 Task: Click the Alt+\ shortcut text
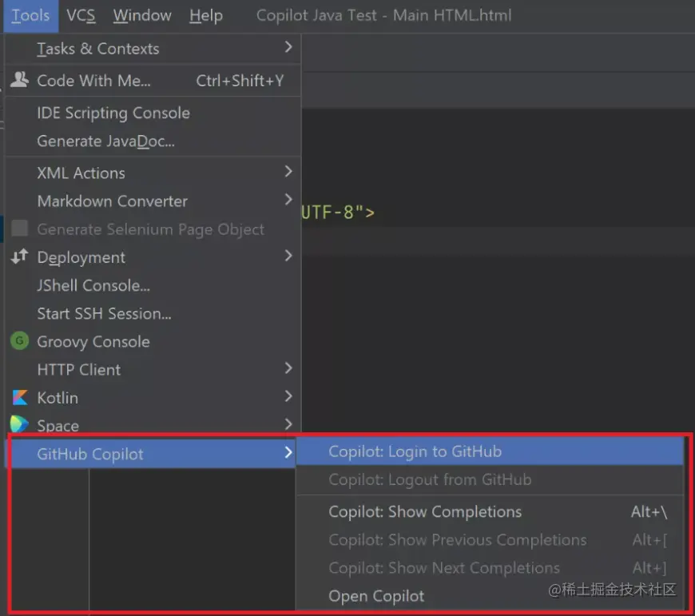click(649, 512)
